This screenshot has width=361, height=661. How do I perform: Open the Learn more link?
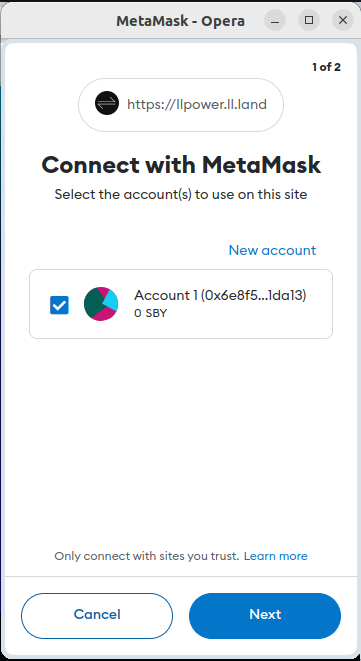point(276,556)
